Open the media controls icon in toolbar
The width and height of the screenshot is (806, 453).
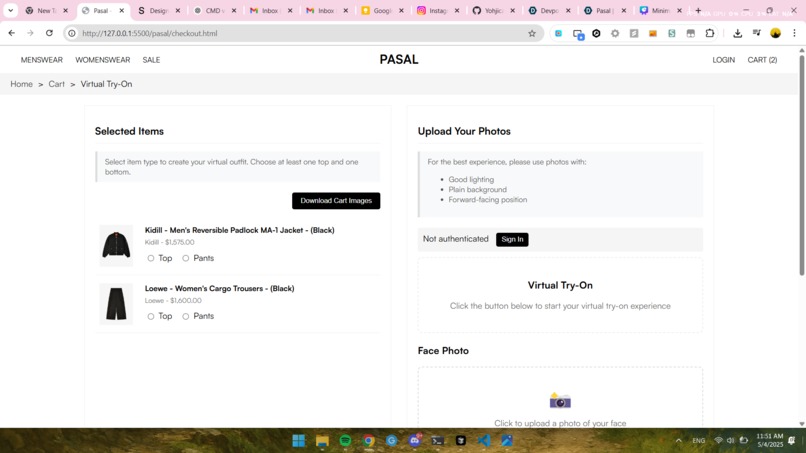pyautogui.click(x=757, y=33)
